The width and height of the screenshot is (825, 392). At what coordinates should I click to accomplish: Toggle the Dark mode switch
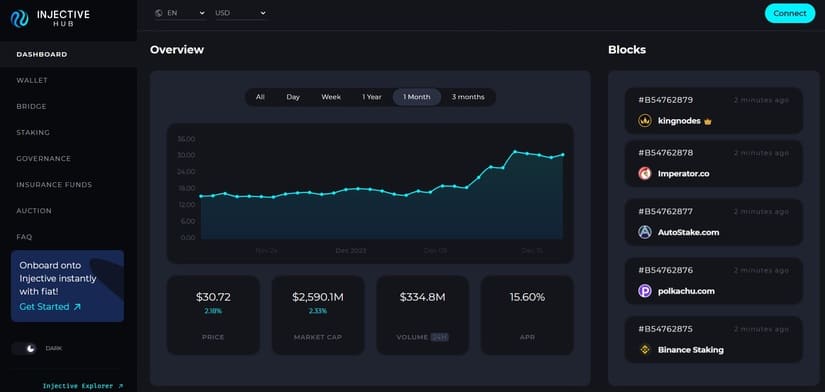point(25,348)
